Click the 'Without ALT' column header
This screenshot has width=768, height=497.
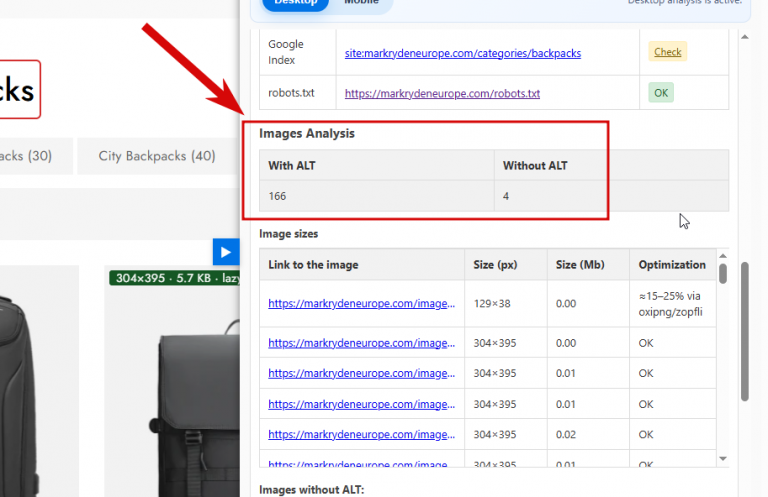[x=611, y=166]
